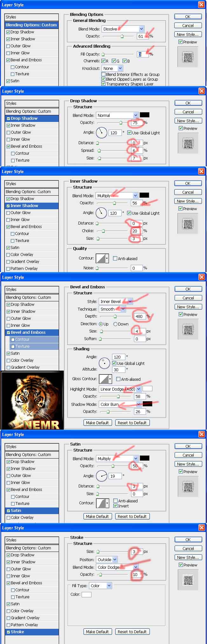This screenshot has height=644, width=207.
Task: Click Make Default in the Stroke dialog
Action: 97,632
